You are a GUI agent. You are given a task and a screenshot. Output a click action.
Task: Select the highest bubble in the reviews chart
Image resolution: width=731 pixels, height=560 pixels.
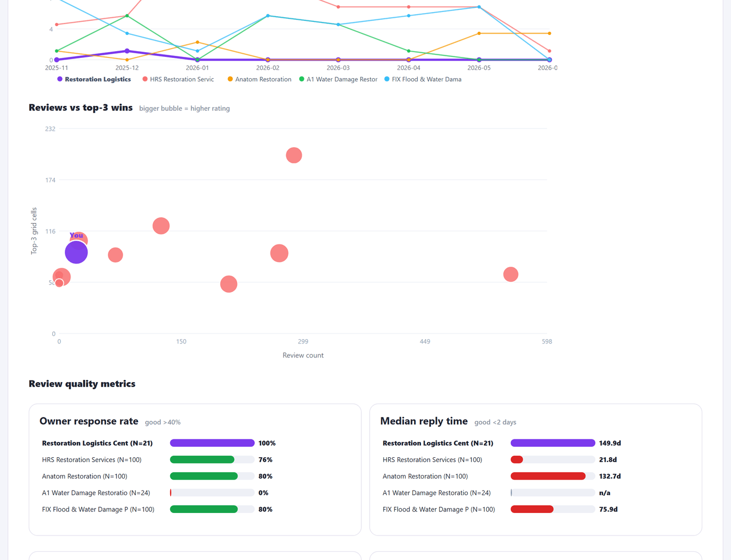(294, 156)
